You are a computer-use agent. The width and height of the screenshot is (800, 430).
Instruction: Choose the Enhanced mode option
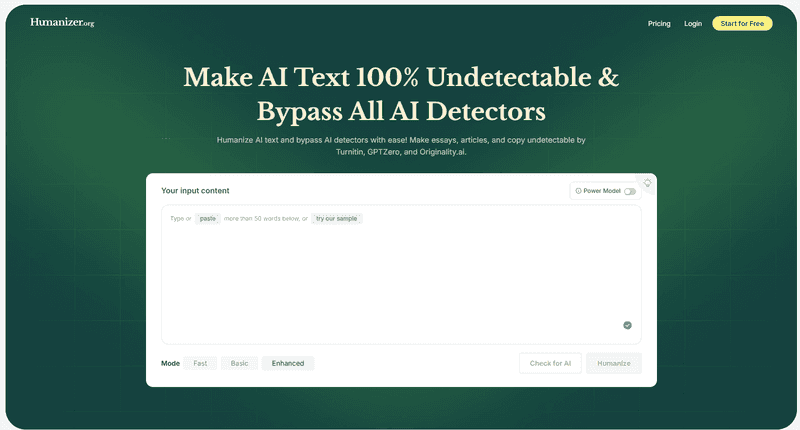288,363
